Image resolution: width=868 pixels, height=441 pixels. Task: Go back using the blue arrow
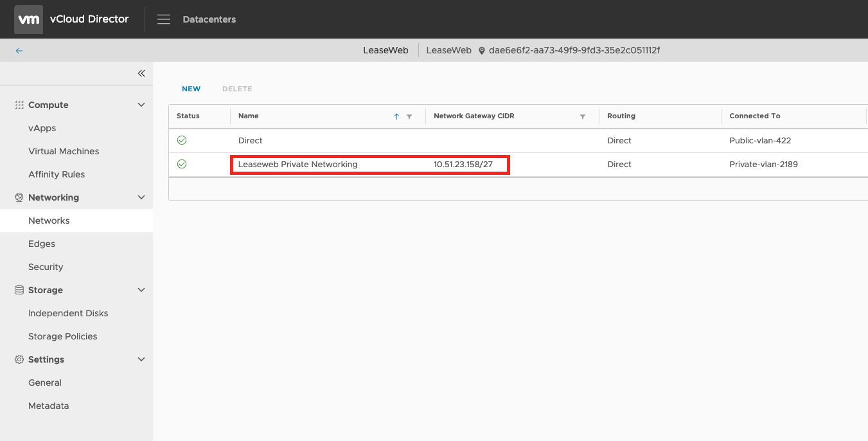(19, 51)
